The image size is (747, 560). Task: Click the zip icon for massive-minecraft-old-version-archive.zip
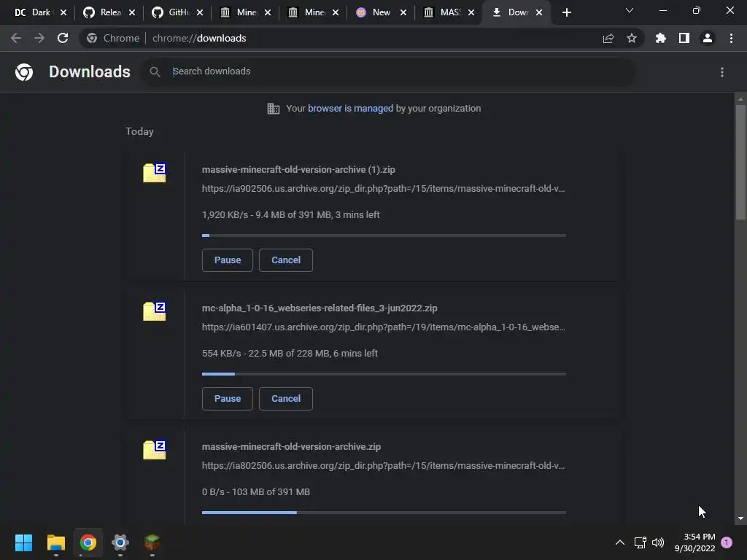pos(155,449)
